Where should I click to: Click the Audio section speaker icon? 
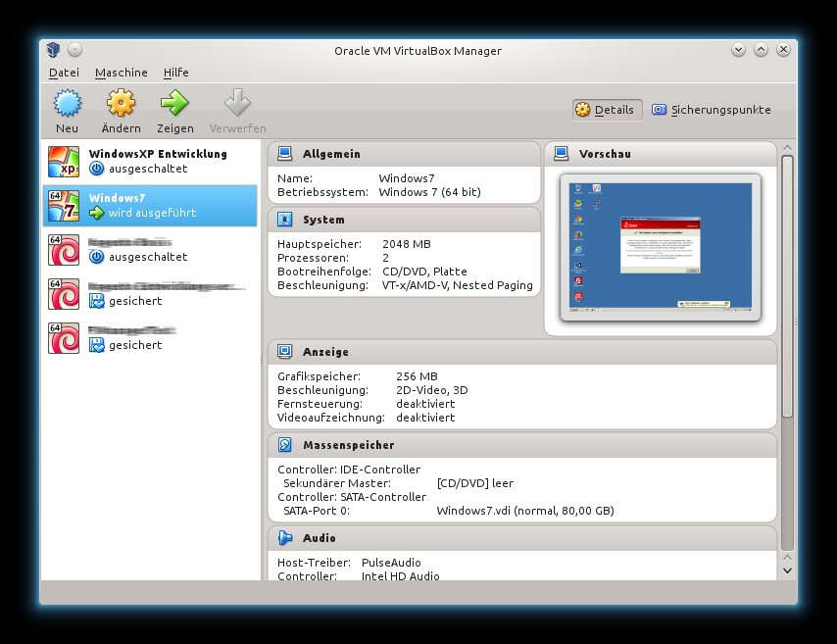point(285,538)
